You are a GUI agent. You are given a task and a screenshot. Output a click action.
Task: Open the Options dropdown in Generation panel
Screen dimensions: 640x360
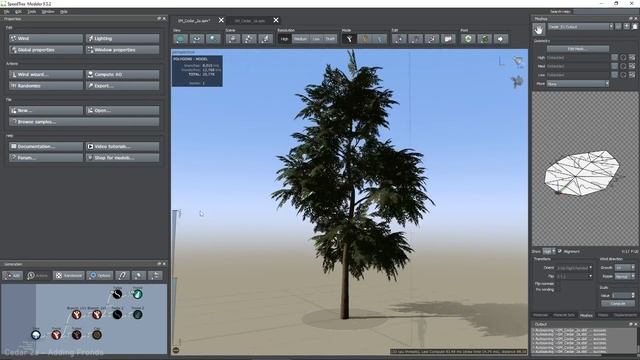[x=100, y=276]
